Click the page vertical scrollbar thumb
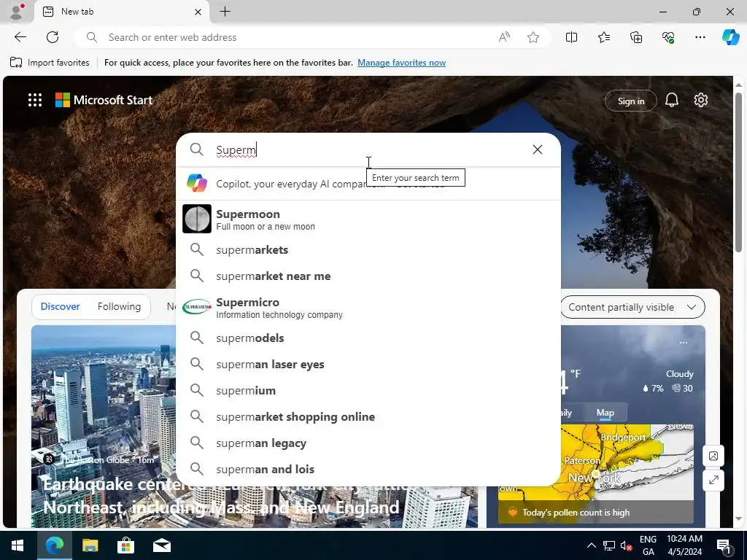This screenshot has height=560, width=747. [738, 171]
